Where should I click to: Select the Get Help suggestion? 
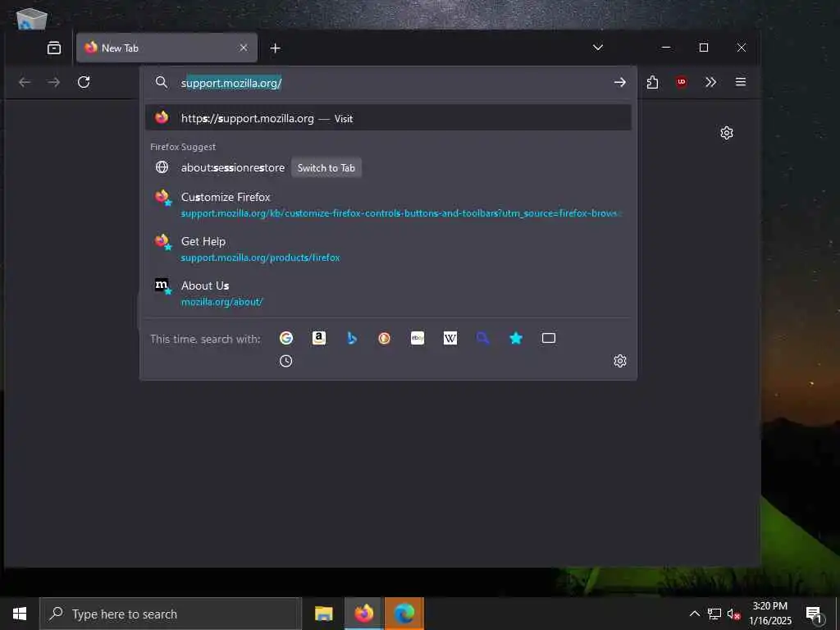pyautogui.click(x=388, y=249)
